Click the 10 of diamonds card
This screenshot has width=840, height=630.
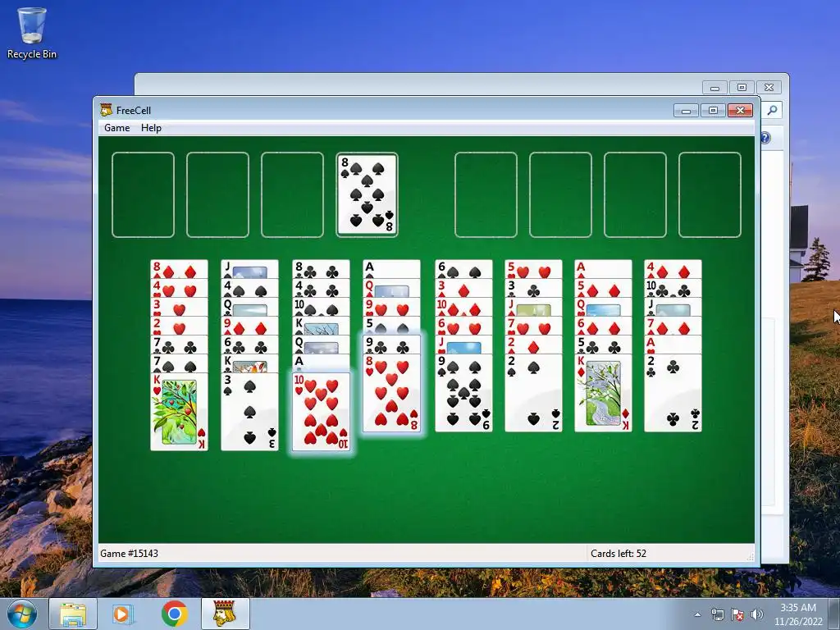click(x=464, y=307)
